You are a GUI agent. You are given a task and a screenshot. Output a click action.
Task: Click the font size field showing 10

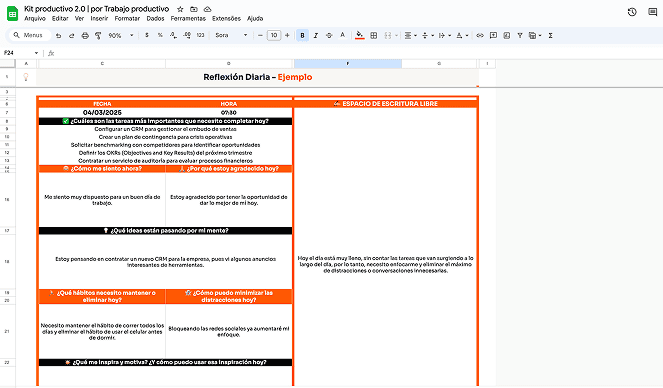click(x=274, y=36)
